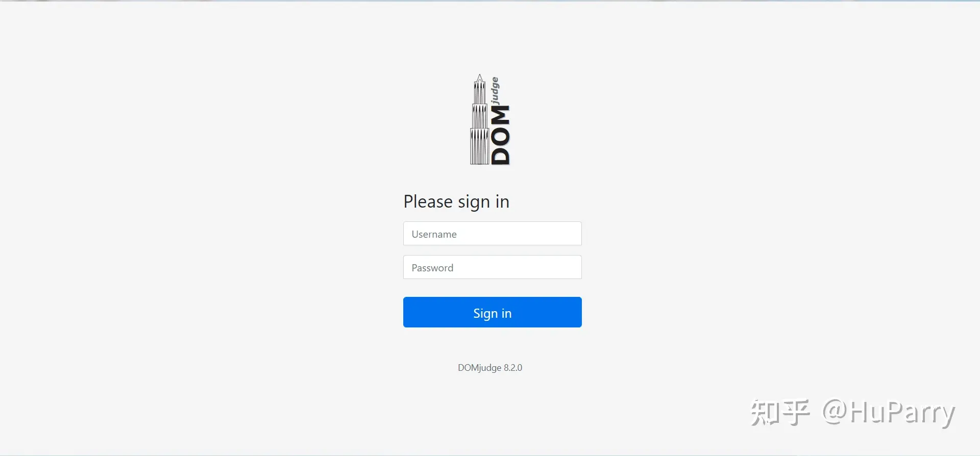Click the Password placeholder text
The image size is (980, 456).
(432, 268)
